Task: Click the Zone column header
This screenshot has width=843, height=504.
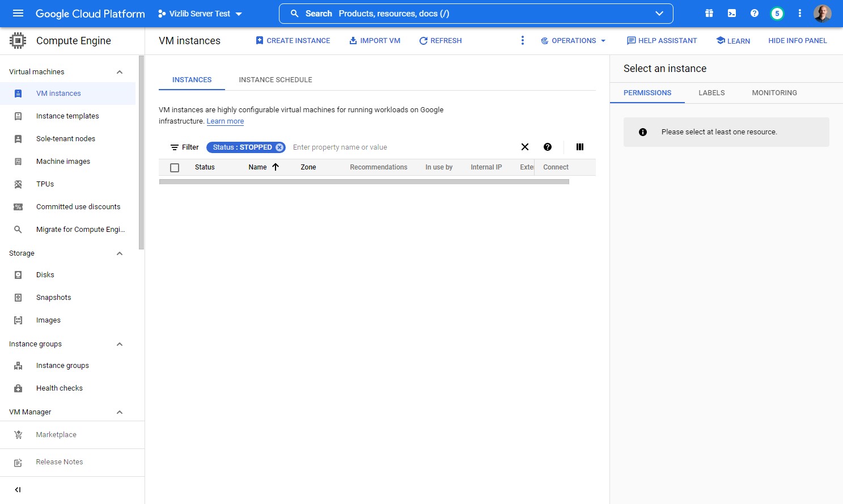Action: click(308, 167)
